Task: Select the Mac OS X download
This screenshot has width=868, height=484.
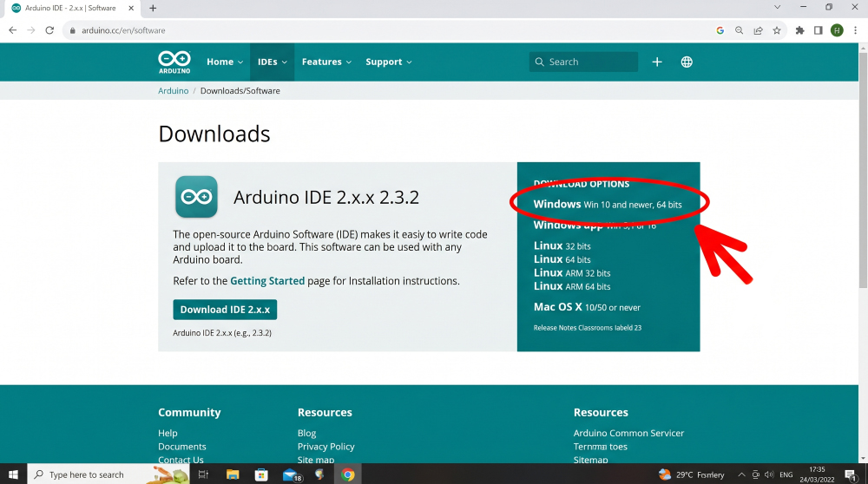Action: pyautogui.click(x=587, y=307)
